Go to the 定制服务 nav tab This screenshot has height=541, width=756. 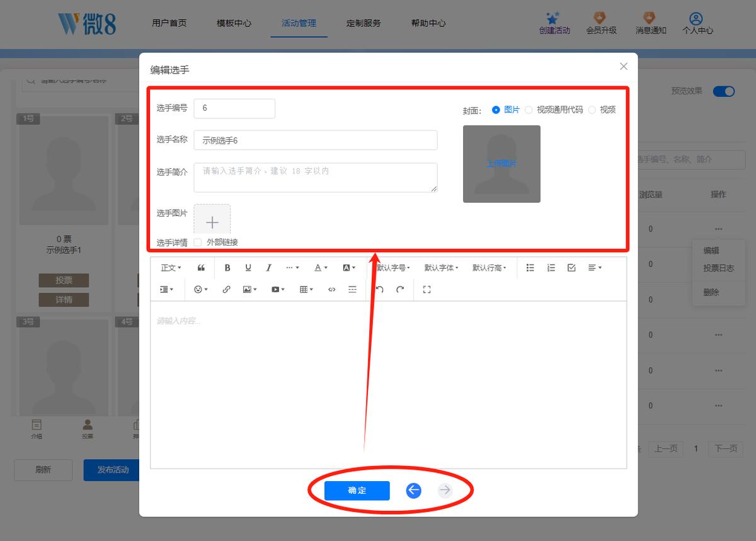pos(364,23)
